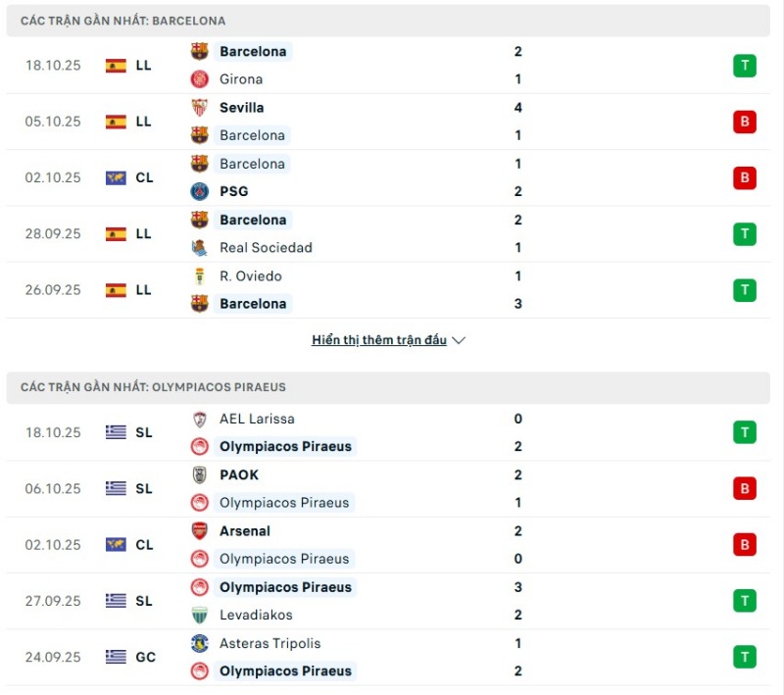
Task: Open the Real Sociedad team link
Action: coord(266,248)
